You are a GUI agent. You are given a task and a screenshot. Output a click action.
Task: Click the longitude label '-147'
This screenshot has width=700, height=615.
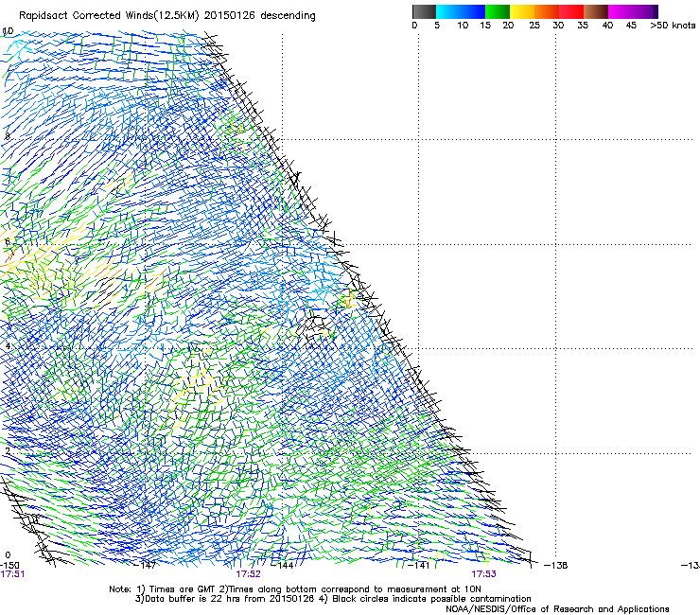point(146,565)
